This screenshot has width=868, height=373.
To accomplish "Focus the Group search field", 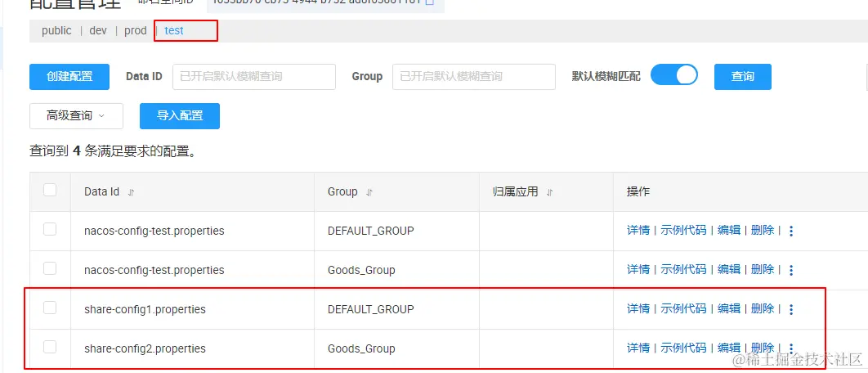I will [x=474, y=77].
